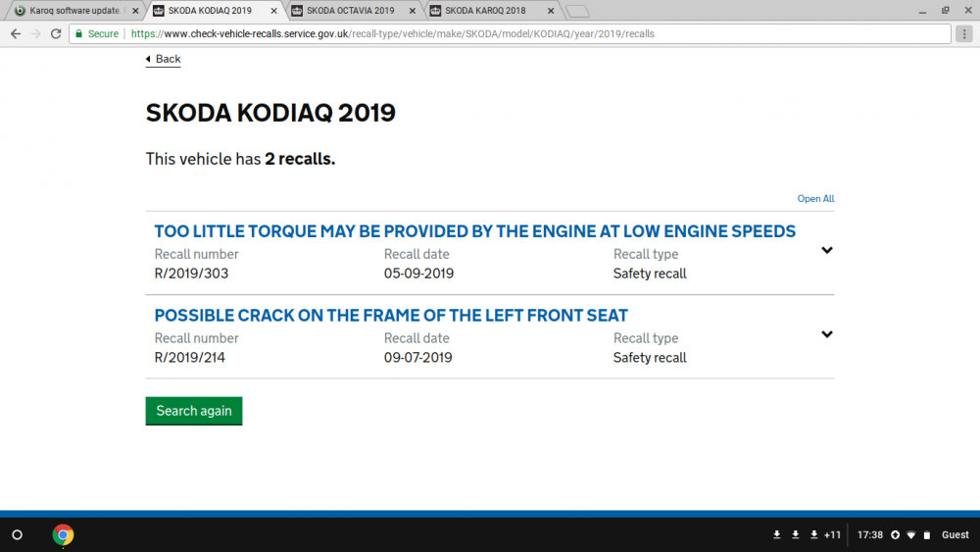Click Safety recall under the torque recall
The height and width of the screenshot is (552, 980).
[x=650, y=274]
